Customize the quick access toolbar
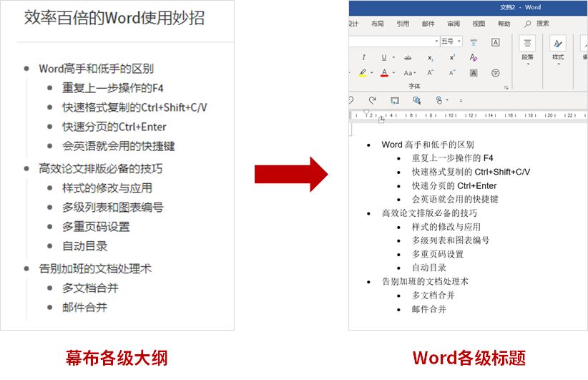Screen dimensions: 588x380 461,100
